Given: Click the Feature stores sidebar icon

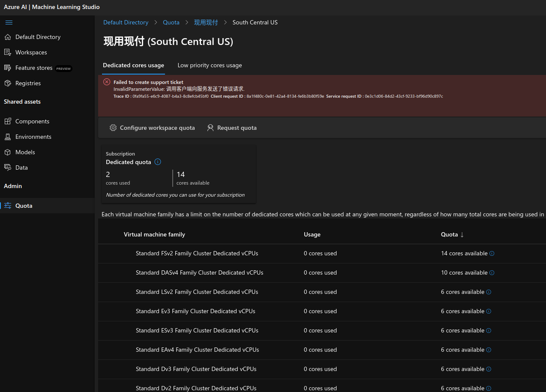Looking at the screenshot, I should [8, 68].
